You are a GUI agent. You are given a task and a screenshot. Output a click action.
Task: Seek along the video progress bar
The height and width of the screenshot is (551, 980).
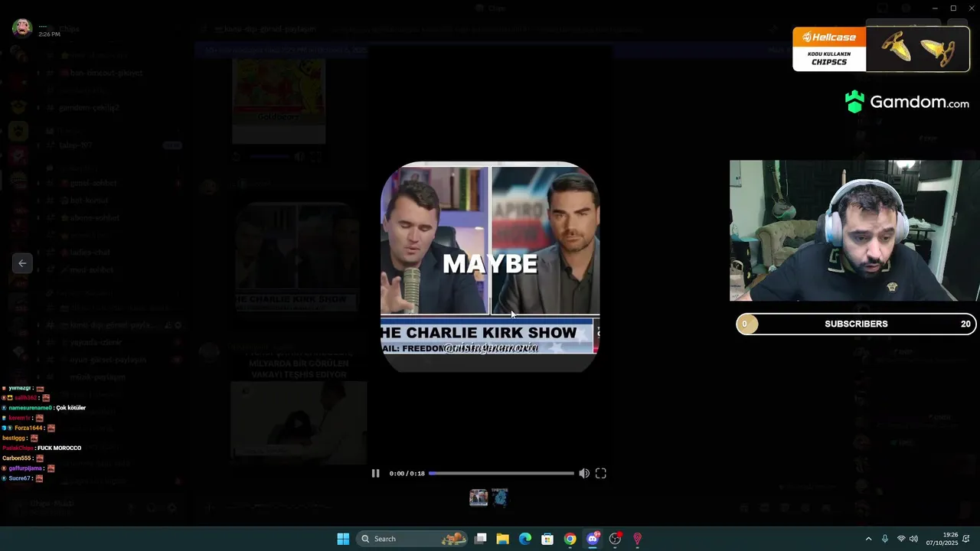point(501,474)
